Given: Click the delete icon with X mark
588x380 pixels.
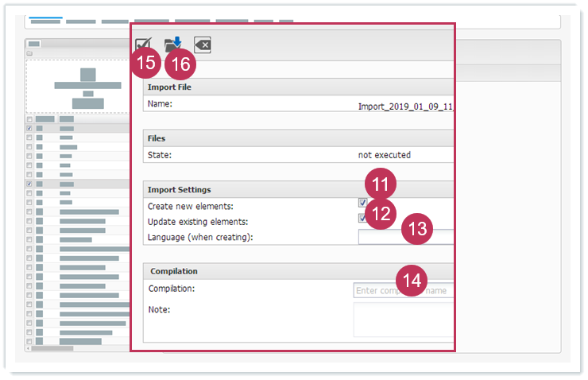Looking at the screenshot, I should pos(203,45).
